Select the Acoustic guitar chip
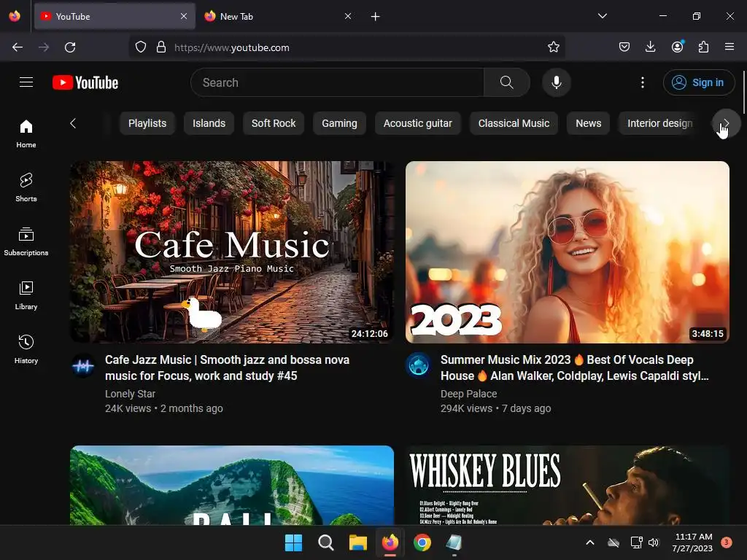 [x=417, y=123]
